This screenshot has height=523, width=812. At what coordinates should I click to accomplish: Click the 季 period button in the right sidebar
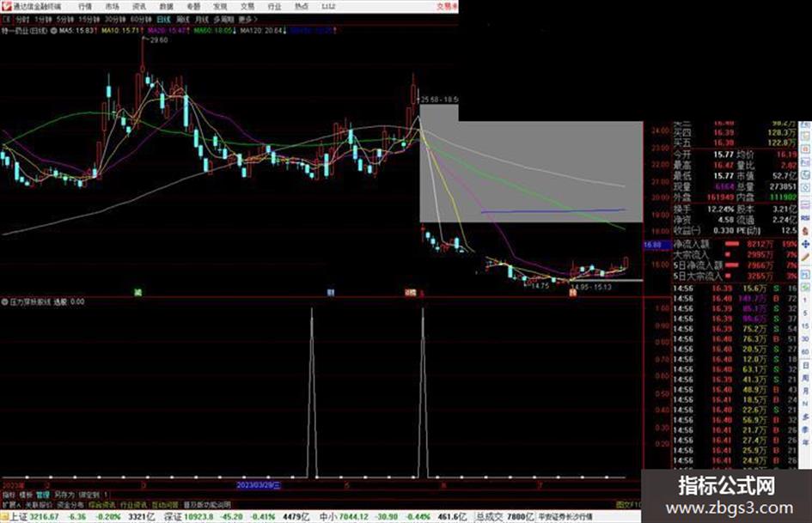[805, 429]
